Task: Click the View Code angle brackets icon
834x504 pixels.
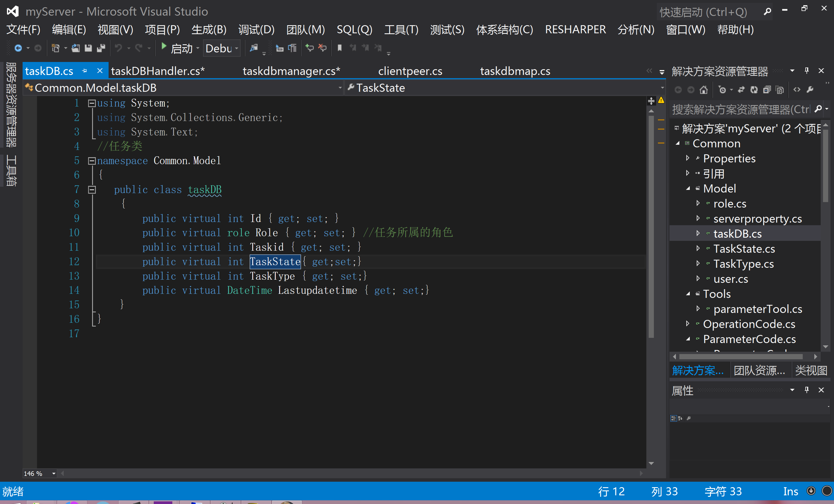Action: 797,90
